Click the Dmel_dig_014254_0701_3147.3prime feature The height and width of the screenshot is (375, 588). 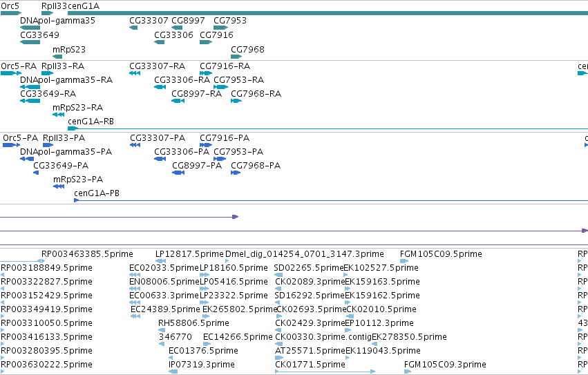(x=227, y=261)
